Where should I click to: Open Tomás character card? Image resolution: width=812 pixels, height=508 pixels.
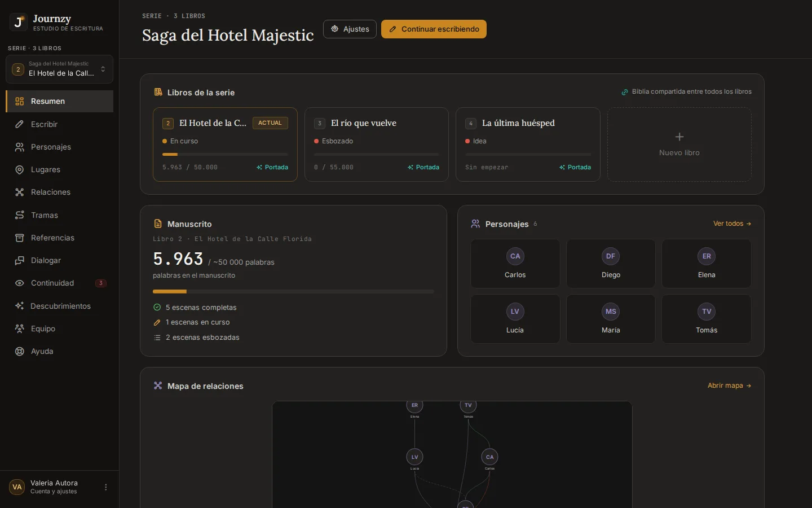tap(707, 319)
